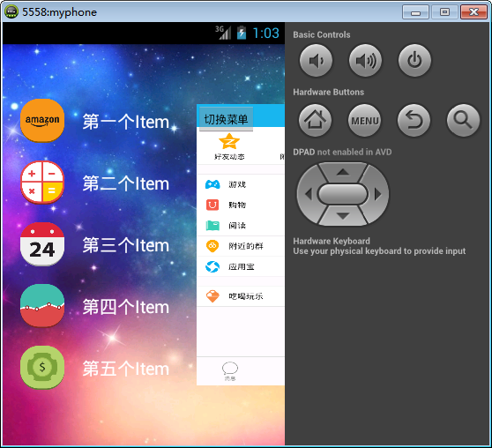Click the 3G signal status icon
The width and height of the screenshot is (492, 448).
coord(223,33)
